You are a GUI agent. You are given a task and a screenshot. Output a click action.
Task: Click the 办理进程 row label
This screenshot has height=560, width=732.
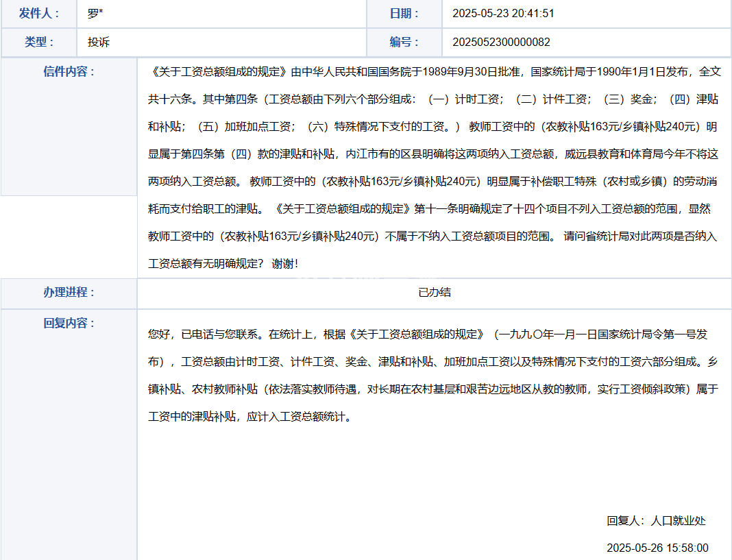coord(69,292)
